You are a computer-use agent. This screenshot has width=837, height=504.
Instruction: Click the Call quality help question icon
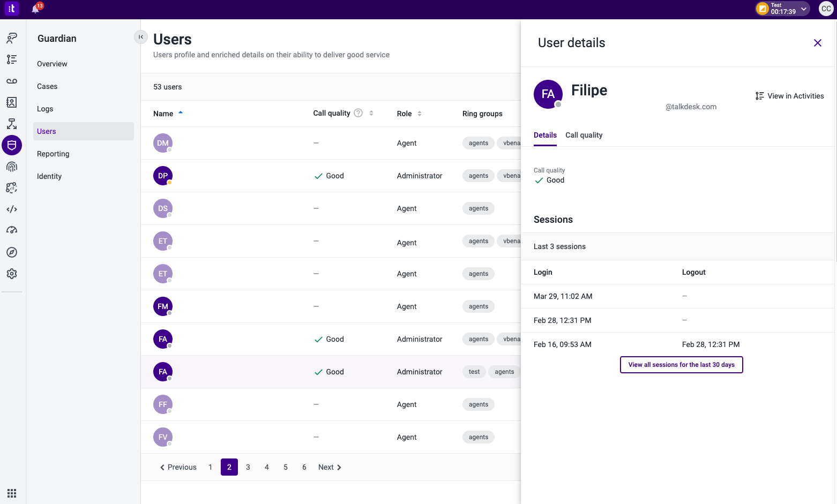tap(358, 113)
